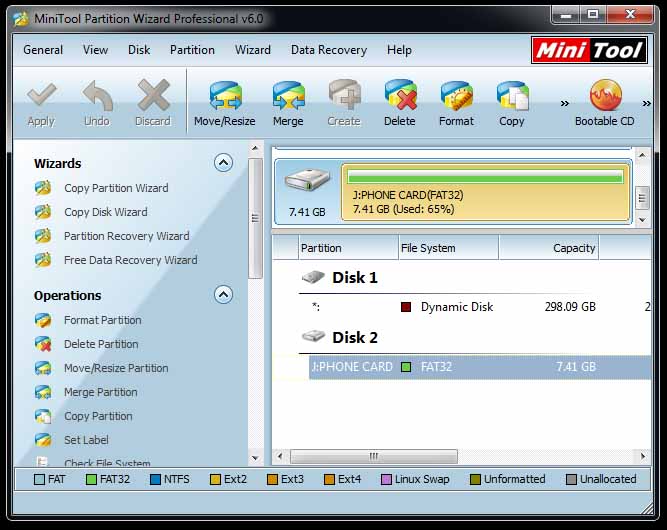The width and height of the screenshot is (667, 530).
Task: Expand hidden toolbar items before Bootable CD
Action: [564, 103]
